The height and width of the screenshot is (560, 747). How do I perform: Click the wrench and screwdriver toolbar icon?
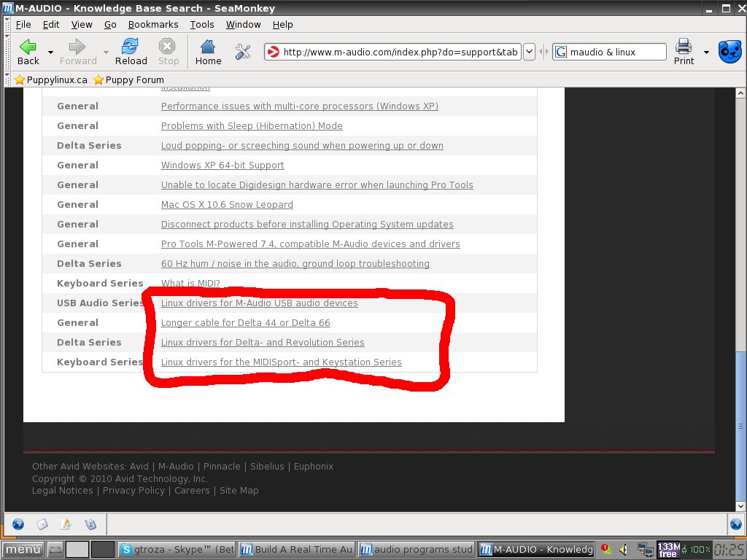point(243,52)
